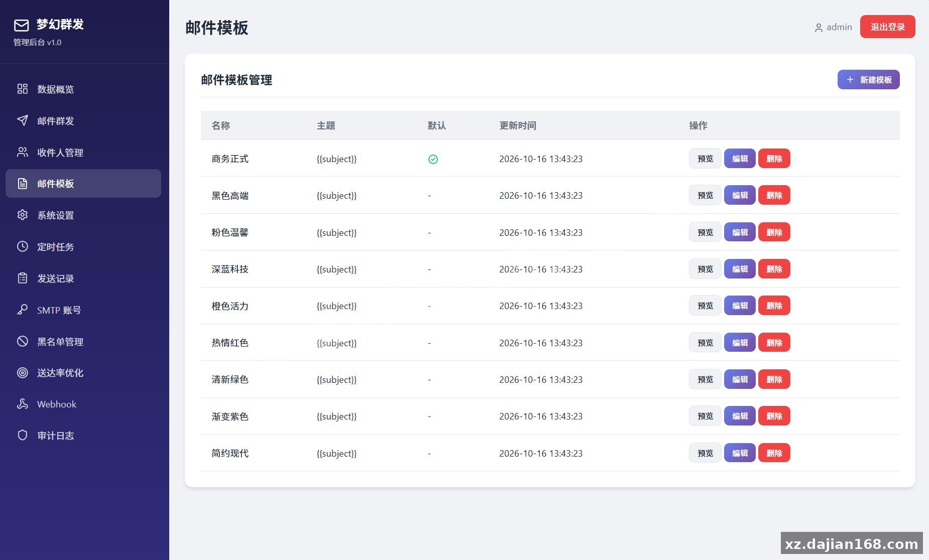Click the 退出登录 logout button
The image size is (929, 560).
887,27
